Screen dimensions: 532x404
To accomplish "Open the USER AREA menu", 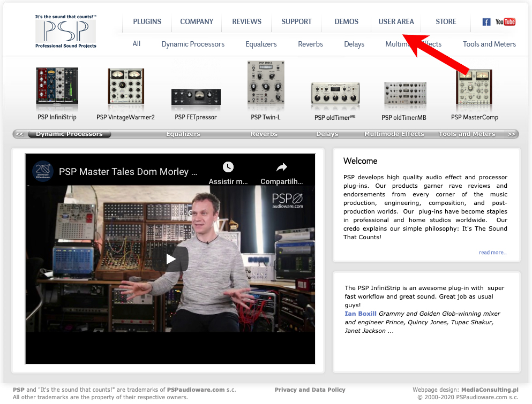I will tap(396, 22).
